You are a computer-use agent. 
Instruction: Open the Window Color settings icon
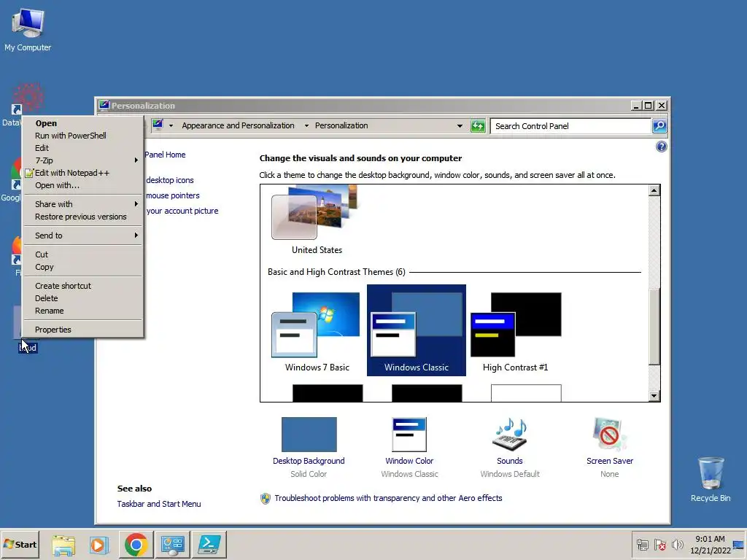click(x=409, y=435)
